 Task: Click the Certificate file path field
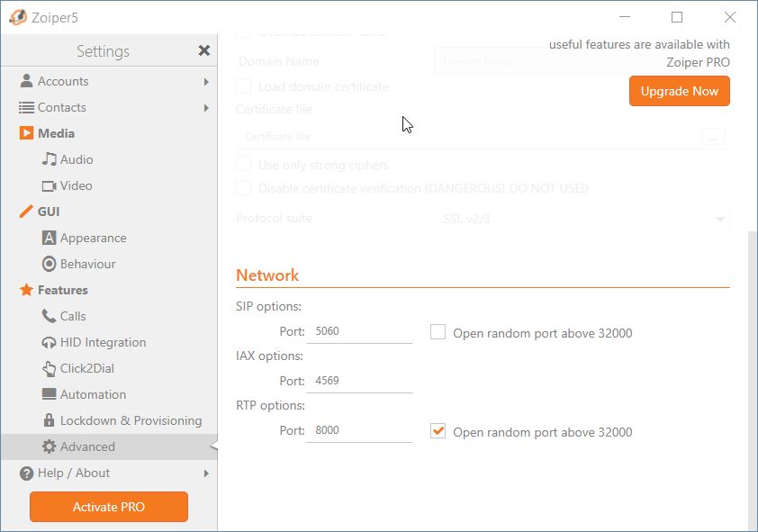466,137
